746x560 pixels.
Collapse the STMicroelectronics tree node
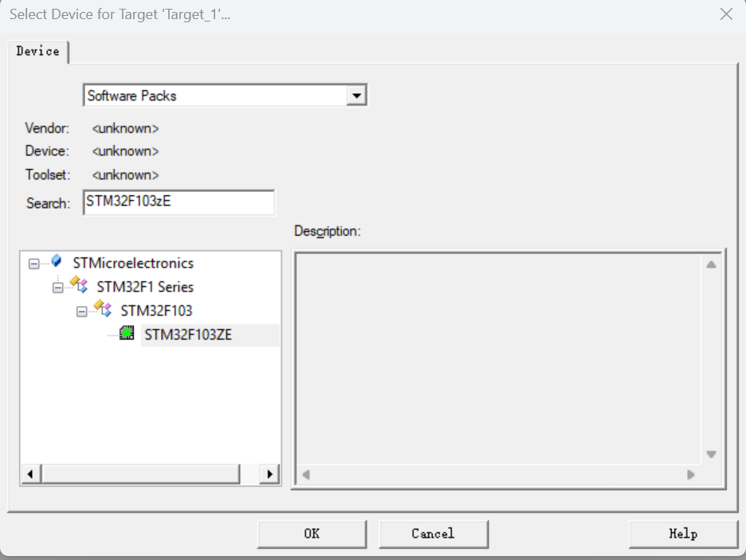[x=33, y=263]
